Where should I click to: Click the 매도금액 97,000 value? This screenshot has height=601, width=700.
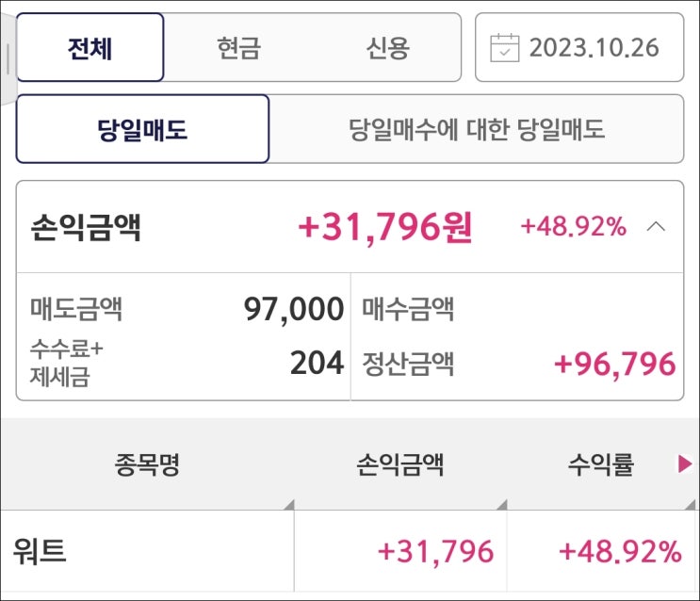pyautogui.click(x=293, y=309)
